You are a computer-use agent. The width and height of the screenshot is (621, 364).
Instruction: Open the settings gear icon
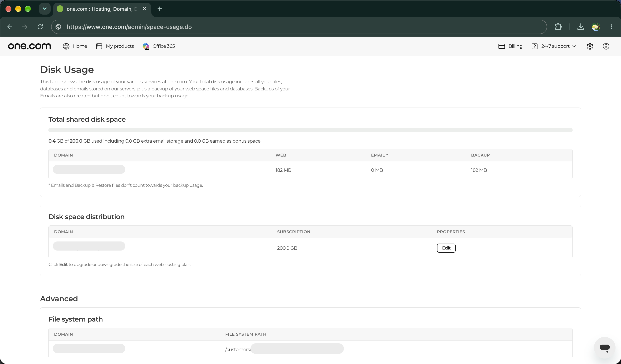[x=590, y=46]
